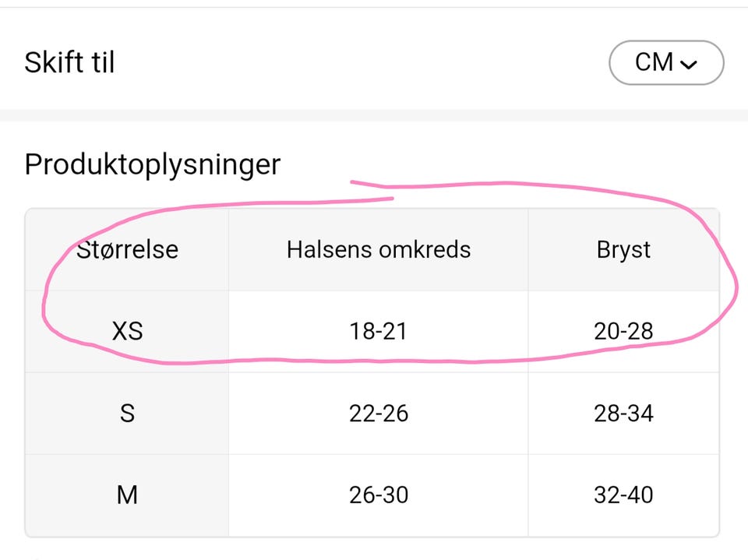Click the CM text in the unit selector
This screenshot has width=748, height=560.
pyautogui.click(x=654, y=62)
